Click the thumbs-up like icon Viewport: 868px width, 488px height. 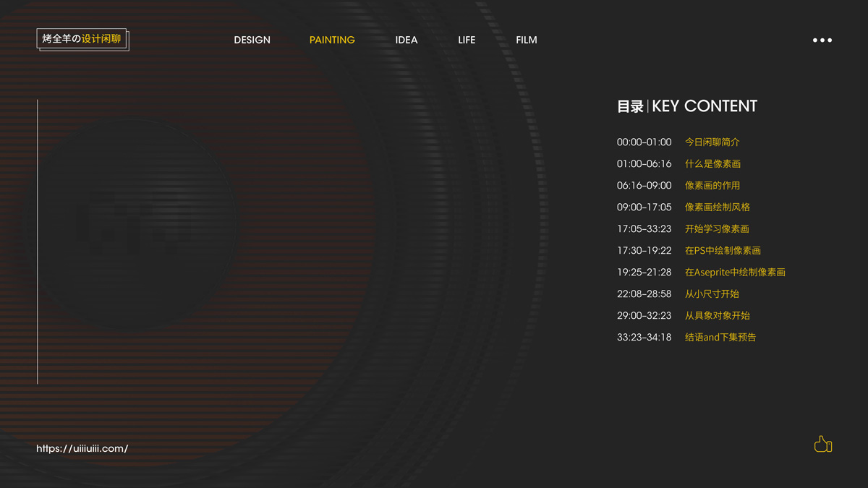click(822, 444)
